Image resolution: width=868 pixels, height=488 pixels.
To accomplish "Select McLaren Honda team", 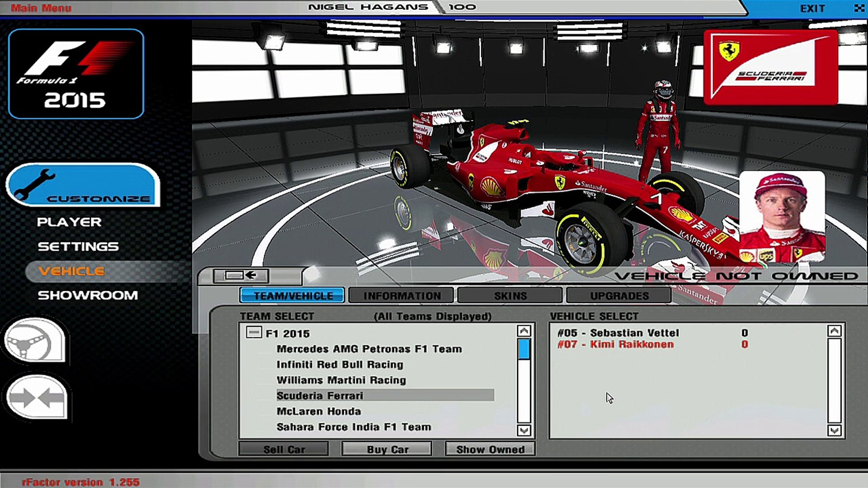I will pos(319,411).
